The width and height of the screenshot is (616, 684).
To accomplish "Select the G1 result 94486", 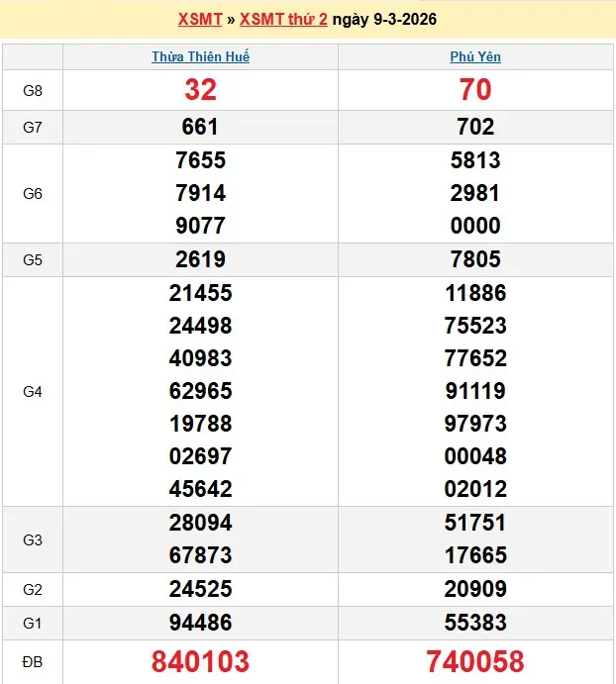I will coord(200,623).
